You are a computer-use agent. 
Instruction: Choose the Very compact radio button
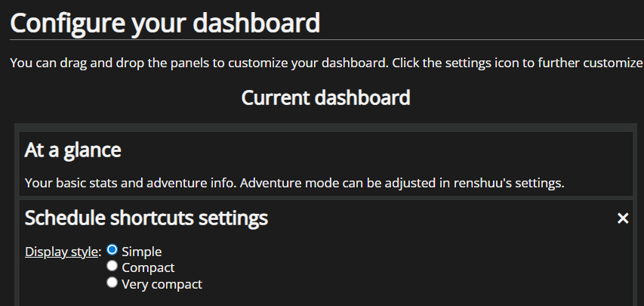pyautogui.click(x=112, y=283)
